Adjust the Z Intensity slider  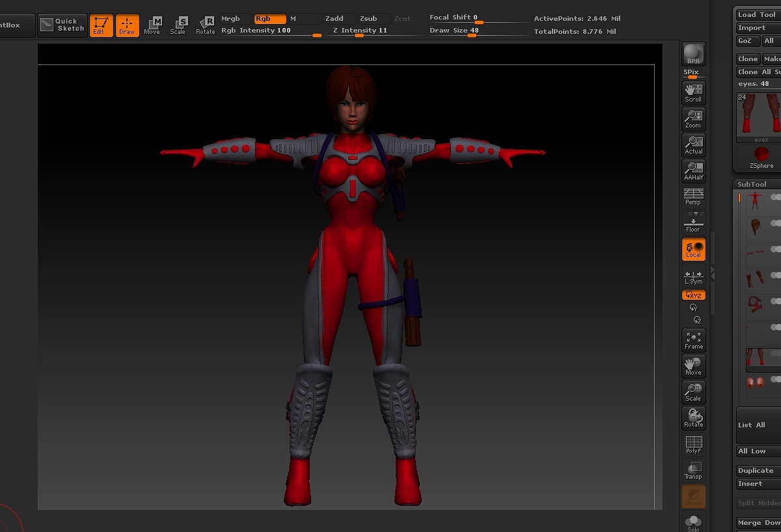point(374,31)
